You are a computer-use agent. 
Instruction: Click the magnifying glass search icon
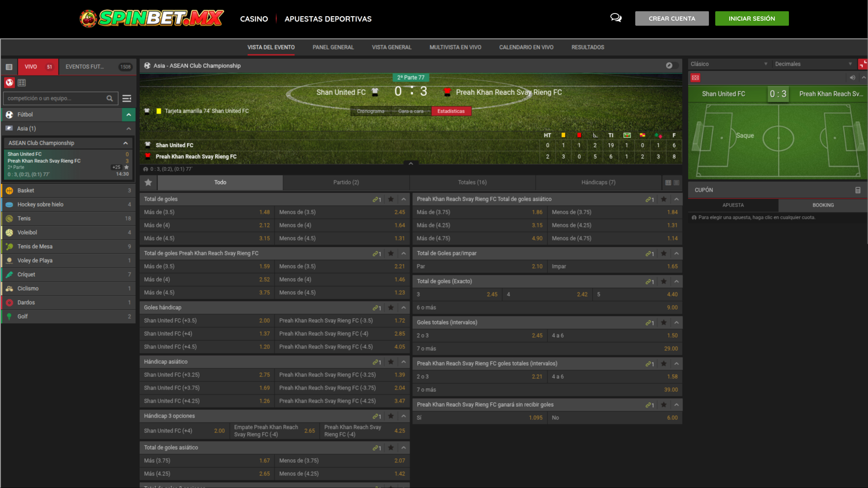(x=109, y=98)
